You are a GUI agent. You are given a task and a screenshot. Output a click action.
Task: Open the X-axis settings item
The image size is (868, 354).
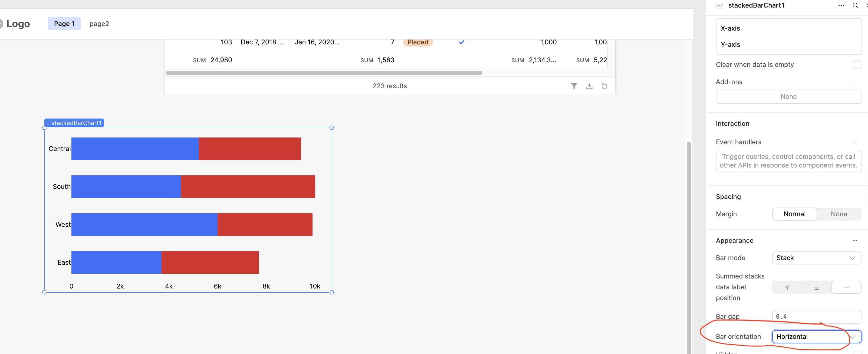coord(731,28)
